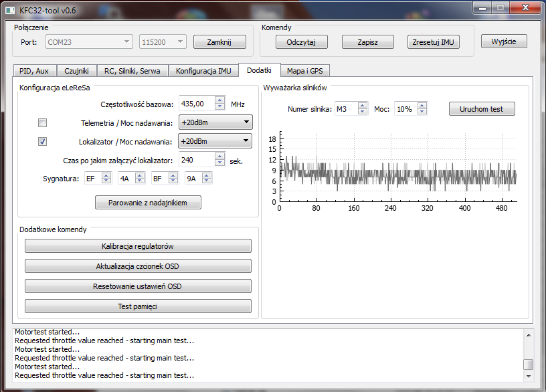Click Parowanie z nadajnikiem button
Viewport: 546px width, 392px height.
point(148,203)
